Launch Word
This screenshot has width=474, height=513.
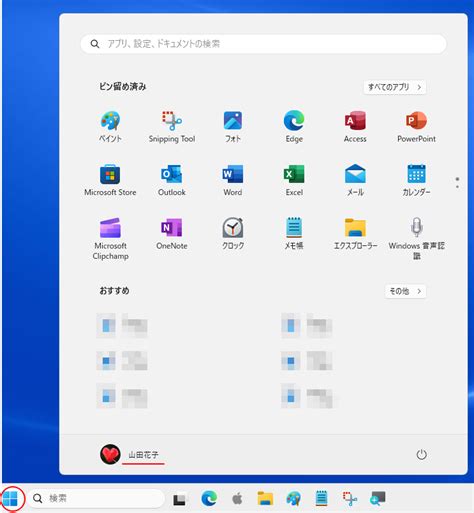tap(233, 180)
